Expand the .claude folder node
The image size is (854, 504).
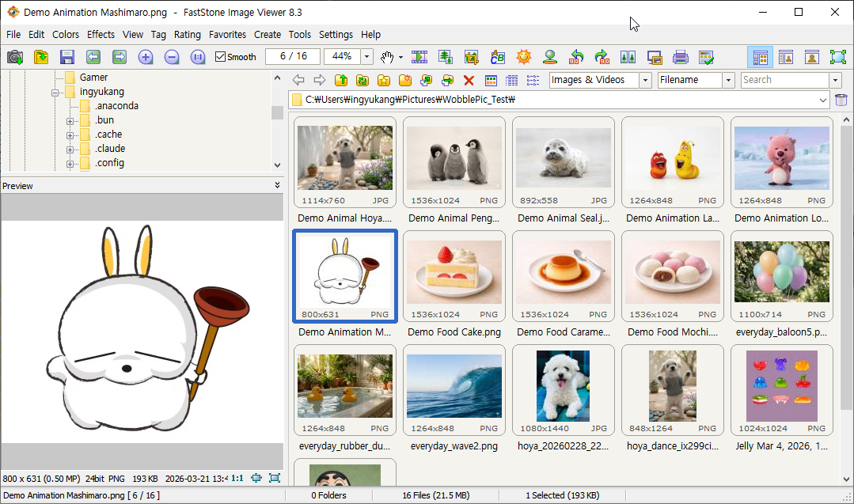pyautogui.click(x=70, y=149)
